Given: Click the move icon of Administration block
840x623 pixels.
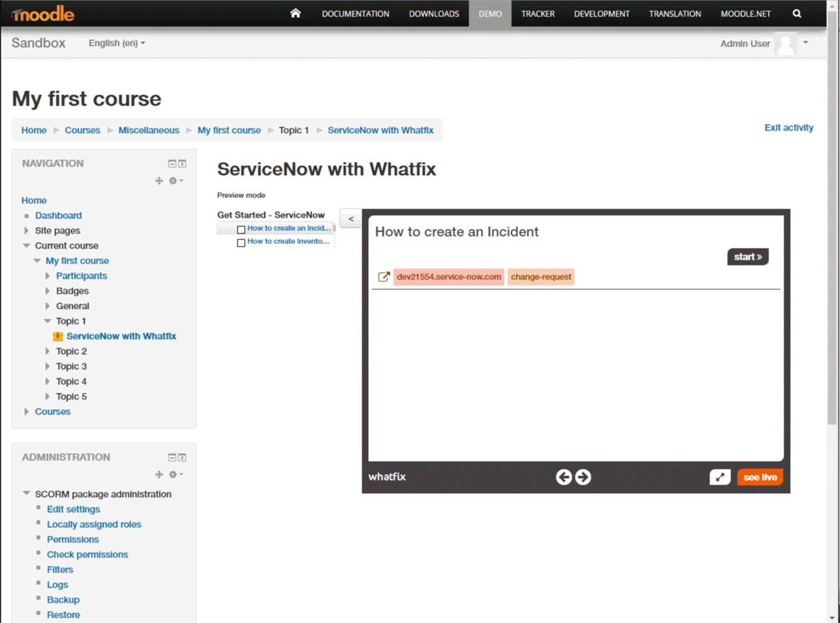Looking at the screenshot, I should pyautogui.click(x=159, y=474).
